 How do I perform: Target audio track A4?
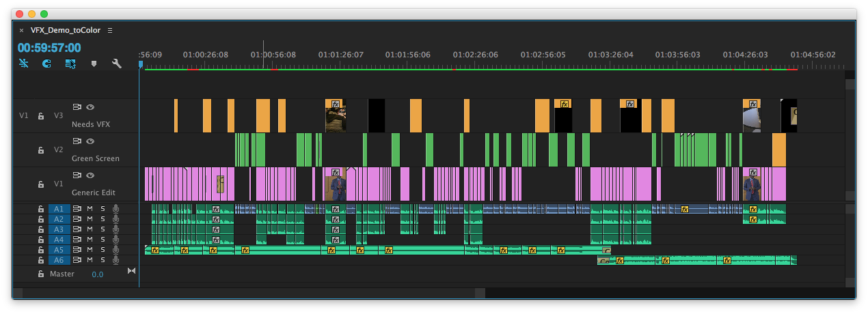point(59,240)
